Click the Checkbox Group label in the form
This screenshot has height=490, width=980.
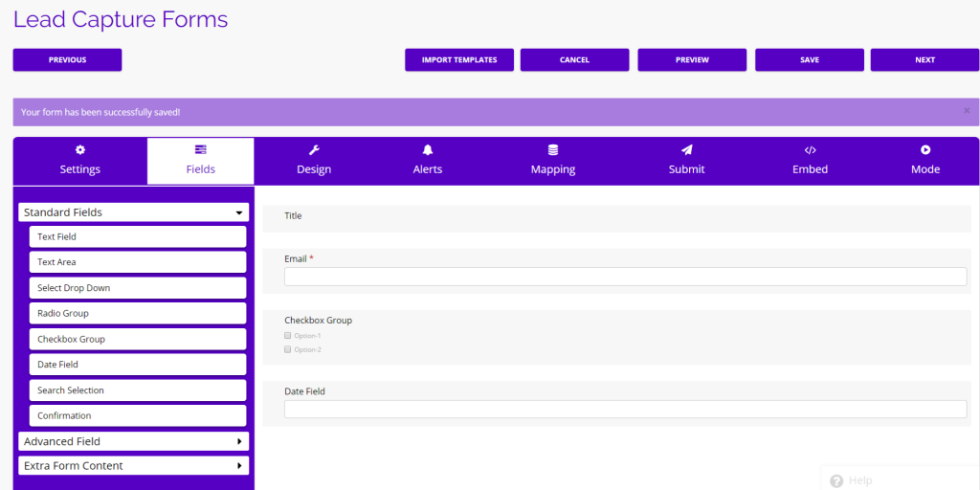point(318,321)
